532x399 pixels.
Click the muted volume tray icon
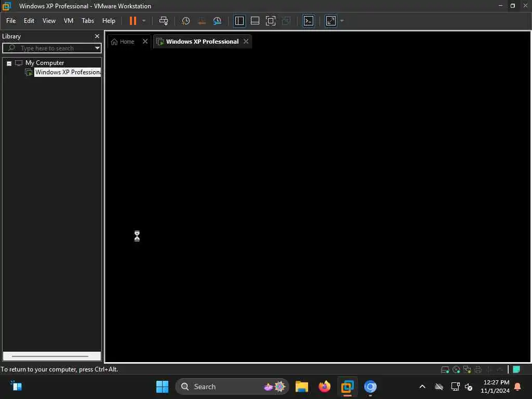pos(469,387)
